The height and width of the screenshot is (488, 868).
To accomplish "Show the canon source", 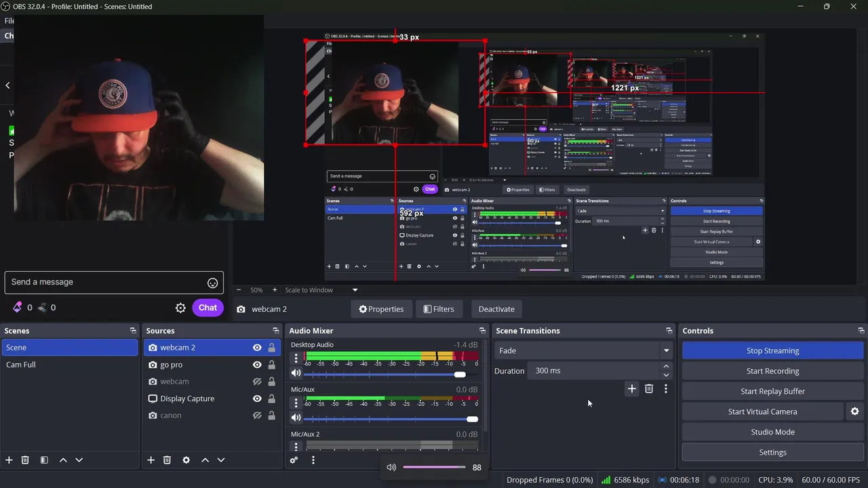I will tap(257, 415).
